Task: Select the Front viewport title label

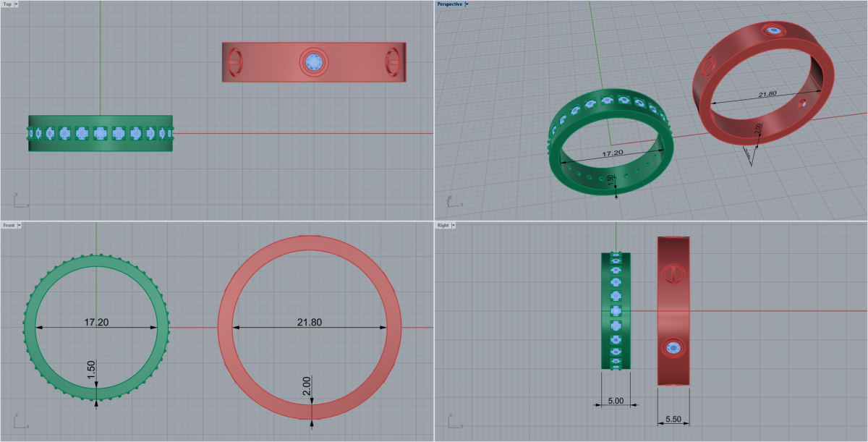Action: (9, 226)
